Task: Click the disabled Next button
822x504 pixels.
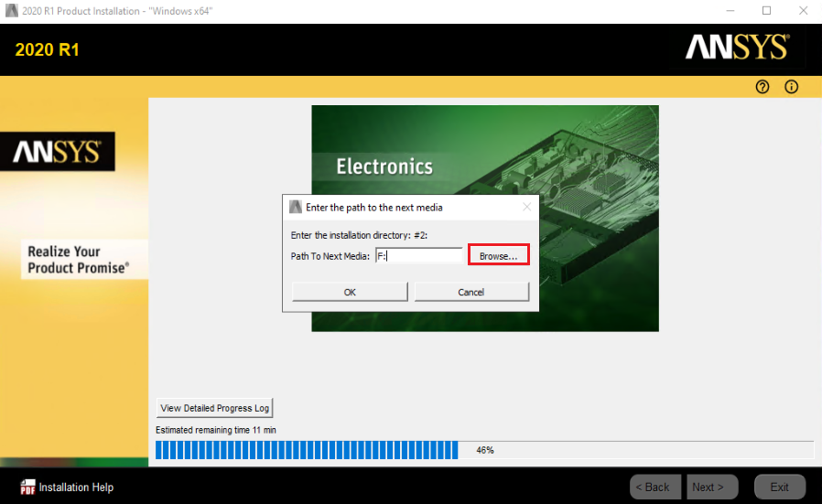Action: 713,488
